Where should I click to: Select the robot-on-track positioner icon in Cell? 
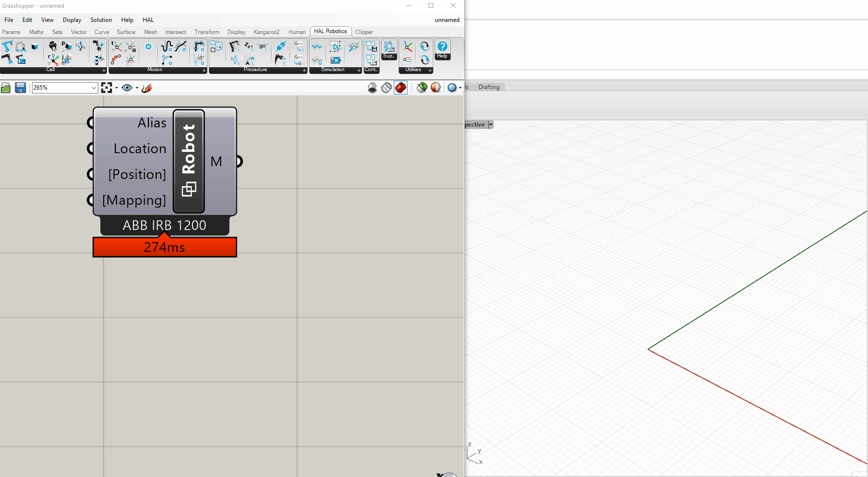(20, 47)
